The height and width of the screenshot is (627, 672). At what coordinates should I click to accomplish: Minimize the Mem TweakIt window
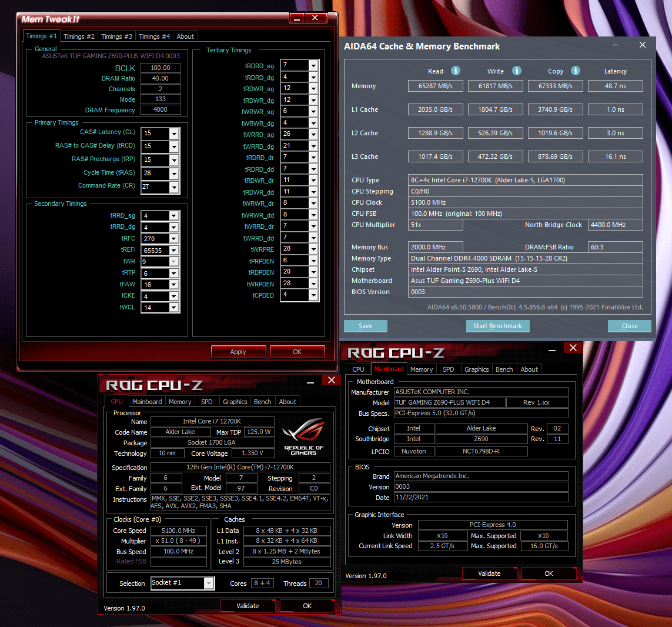point(296,18)
